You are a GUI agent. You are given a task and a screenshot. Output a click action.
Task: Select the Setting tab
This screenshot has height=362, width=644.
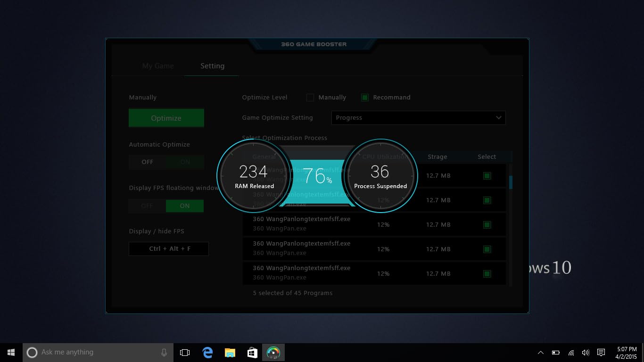[x=212, y=66]
